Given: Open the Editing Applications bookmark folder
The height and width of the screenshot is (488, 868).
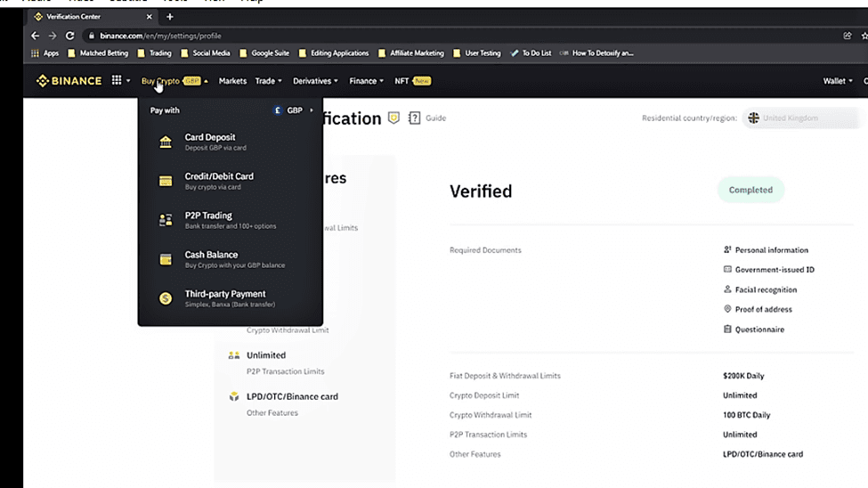Looking at the screenshot, I should click(x=334, y=53).
